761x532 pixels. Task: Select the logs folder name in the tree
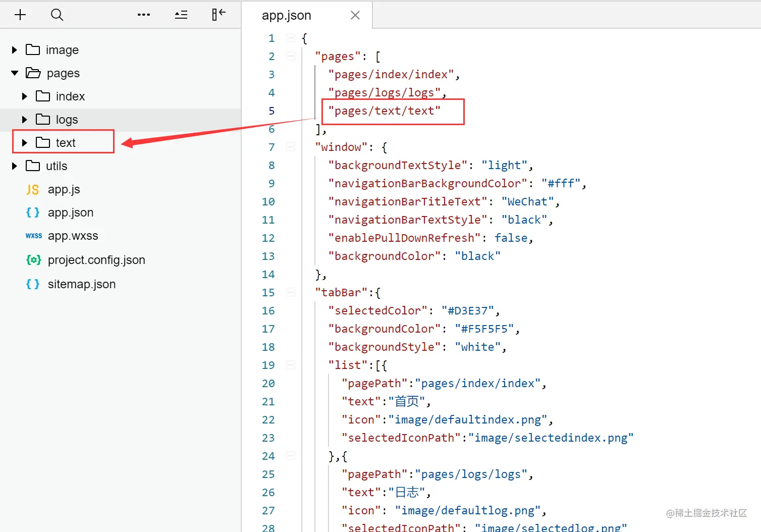coord(67,120)
